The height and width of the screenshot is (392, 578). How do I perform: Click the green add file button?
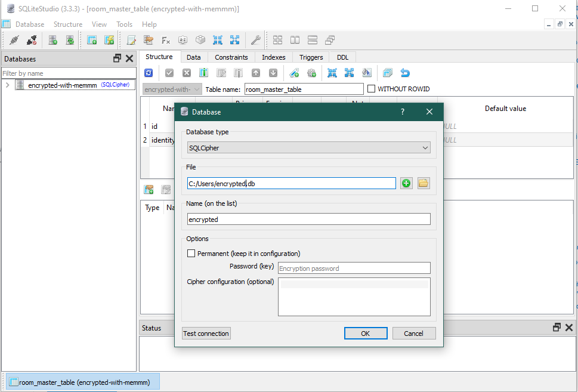(406, 183)
